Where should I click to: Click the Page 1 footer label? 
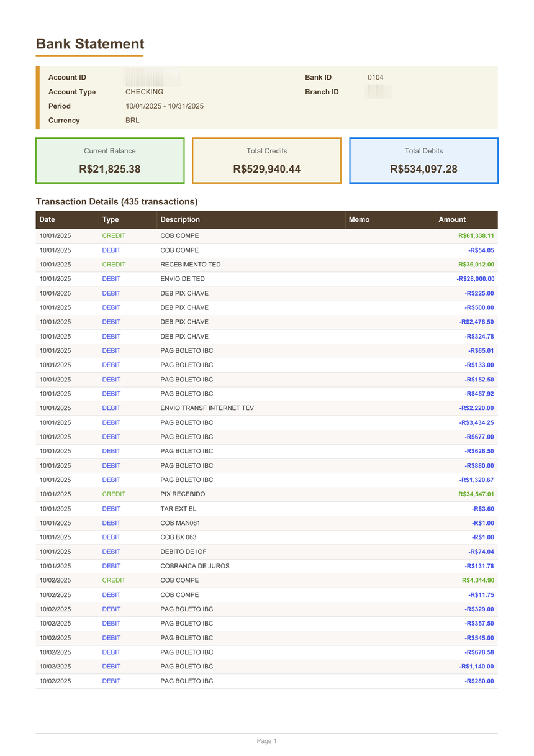267,741
